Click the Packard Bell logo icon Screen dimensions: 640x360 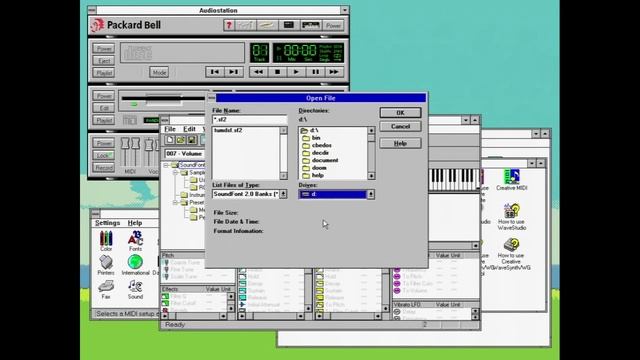pyautogui.click(x=97, y=25)
